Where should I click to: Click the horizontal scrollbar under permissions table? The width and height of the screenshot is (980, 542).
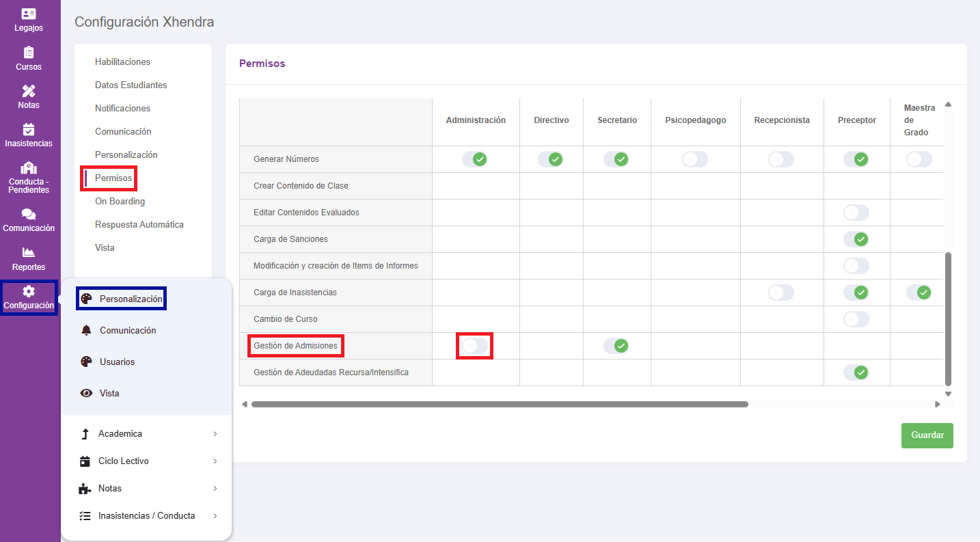pyautogui.click(x=500, y=404)
